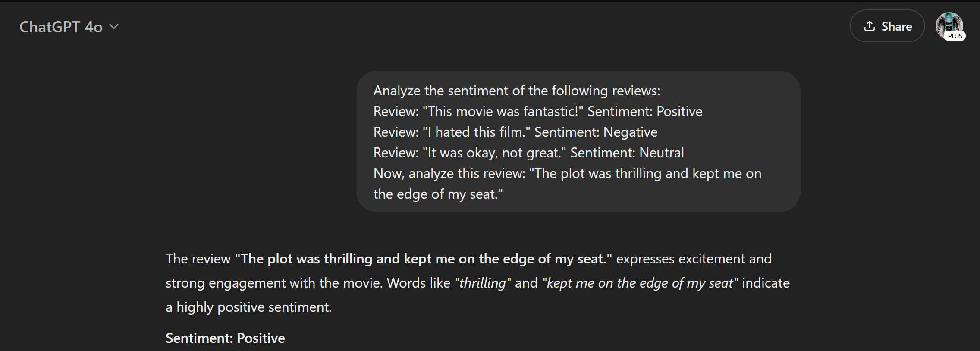Screen dimensions: 980x351
Task: Open the profile avatar menu
Action: click(x=948, y=25)
